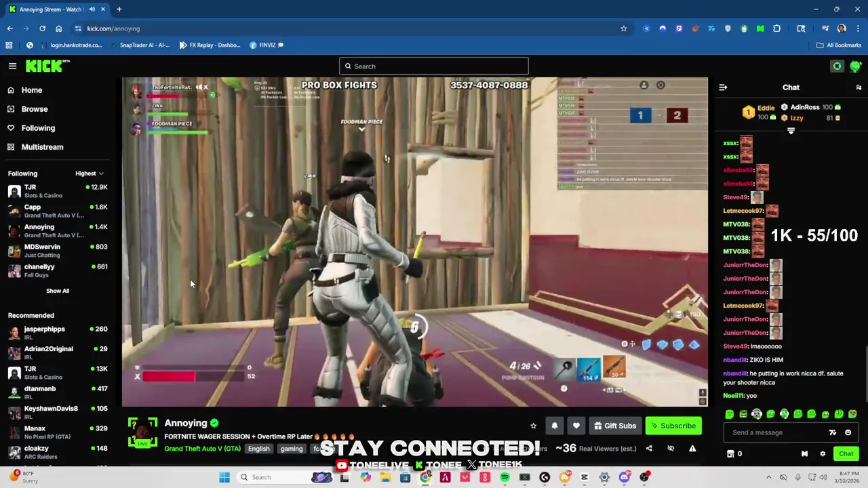Screen dimensions: 868x488
Task: Open chat settings gear
Action: [823, 453]
